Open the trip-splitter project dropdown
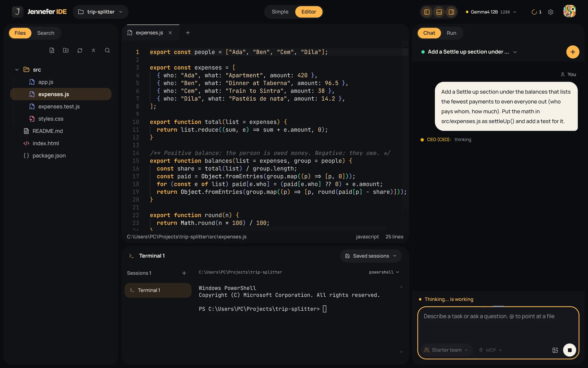Image resolution: width=588 pixels, height=368 pixels. (x=100, y=12)
